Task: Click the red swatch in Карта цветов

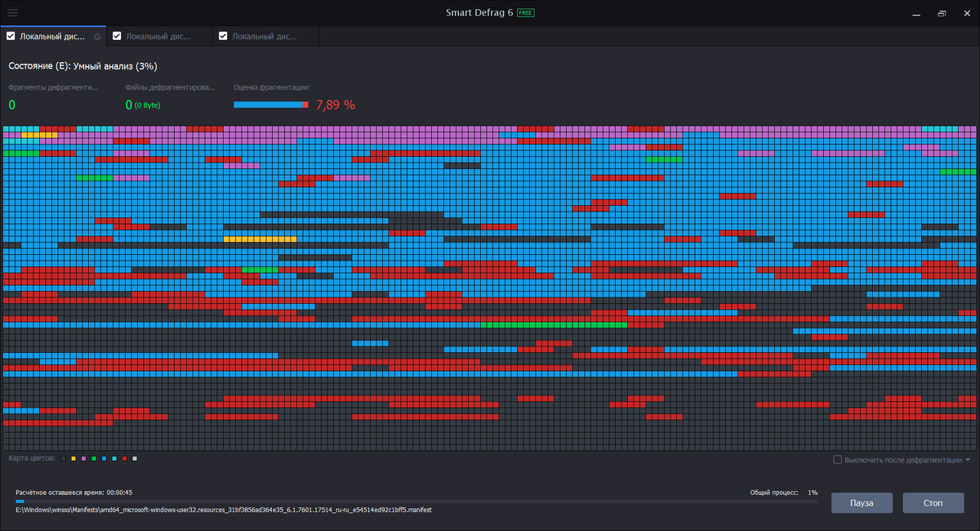Action: pyautogui.click(x=124, y=459)
